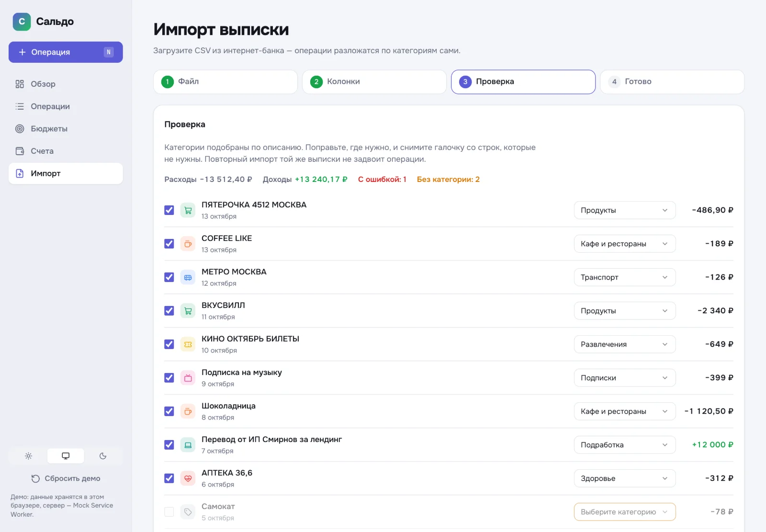
Task: Click the cart icon next to ПЯТЕРОЧКА 4512 МОСКВА
Action: 188,210
